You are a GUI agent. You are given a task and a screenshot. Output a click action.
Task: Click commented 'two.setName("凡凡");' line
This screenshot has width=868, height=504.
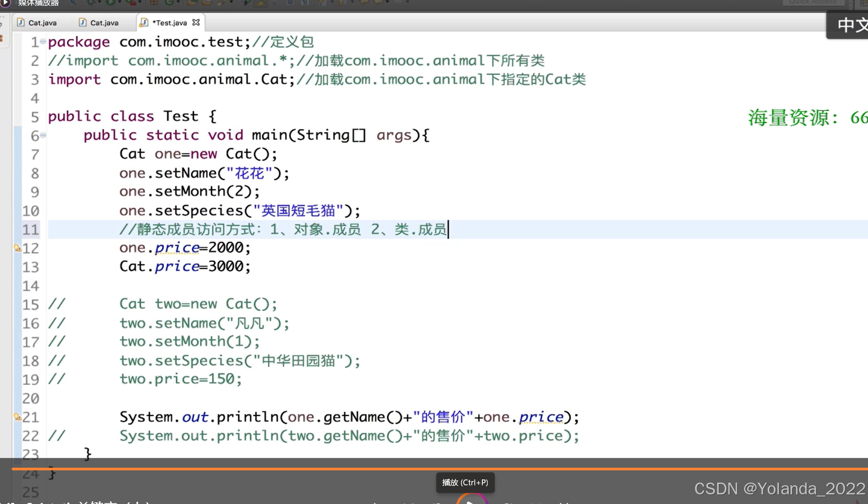click(204, 323)
